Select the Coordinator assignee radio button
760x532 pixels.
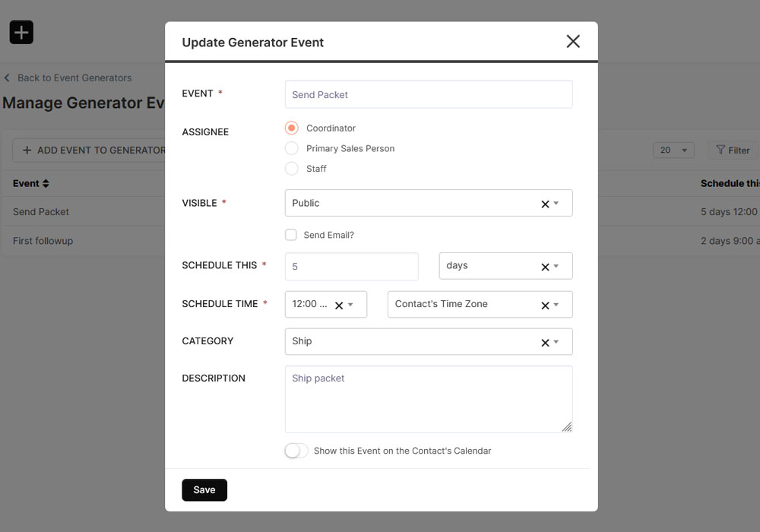click(x=292, y=128)
